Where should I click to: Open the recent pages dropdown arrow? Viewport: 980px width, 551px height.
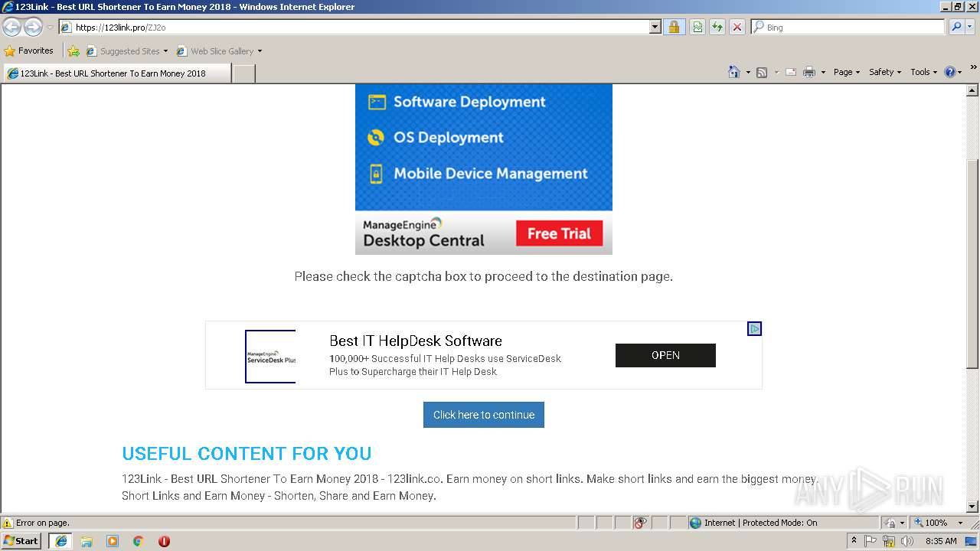click(x=50, y=28)
